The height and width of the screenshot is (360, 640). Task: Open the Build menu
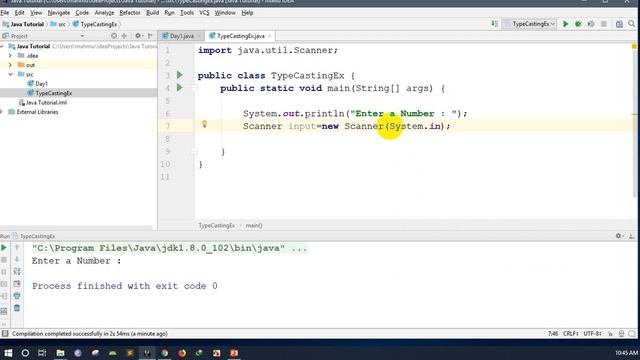pyautogui.click(x=152, y=13)
